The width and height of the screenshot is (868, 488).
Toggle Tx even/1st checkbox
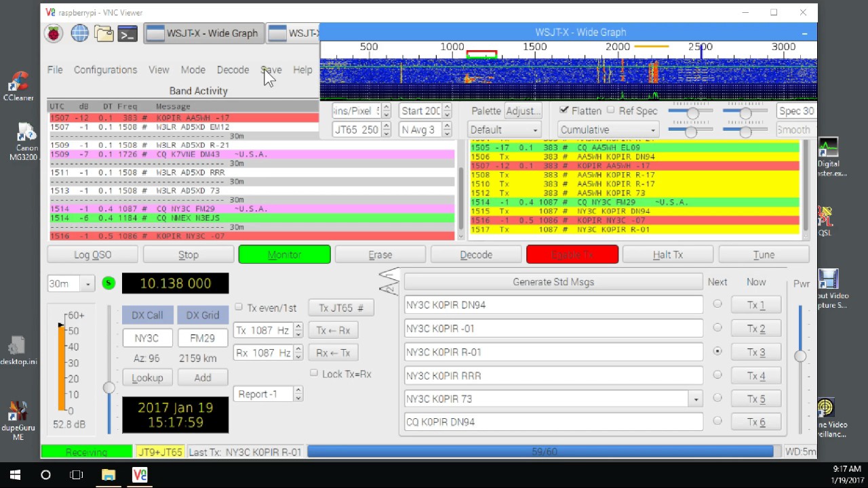(239, 308)
